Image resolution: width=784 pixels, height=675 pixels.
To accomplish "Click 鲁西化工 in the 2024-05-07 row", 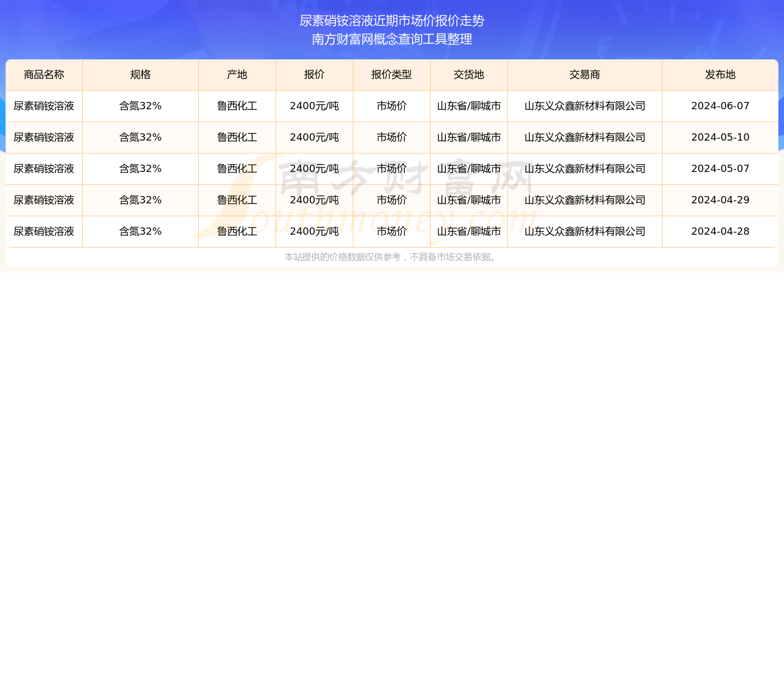I will point(237,169).
